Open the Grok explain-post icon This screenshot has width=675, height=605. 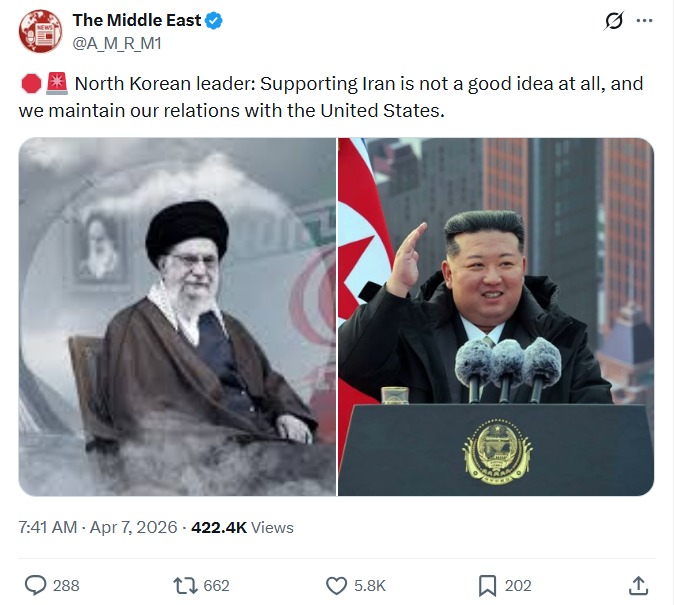[613, 21]
